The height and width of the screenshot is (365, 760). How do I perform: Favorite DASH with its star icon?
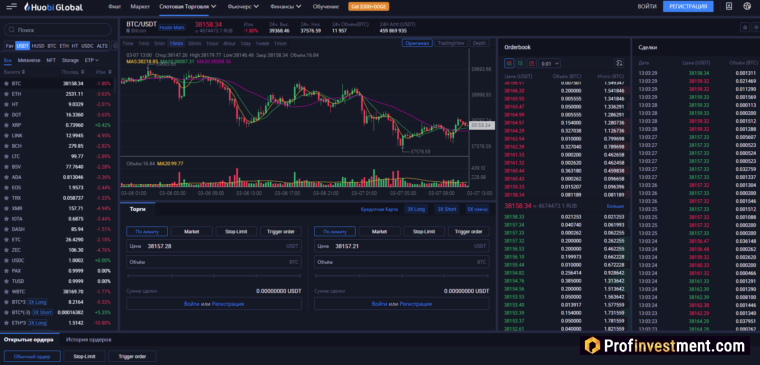point(6,229)
